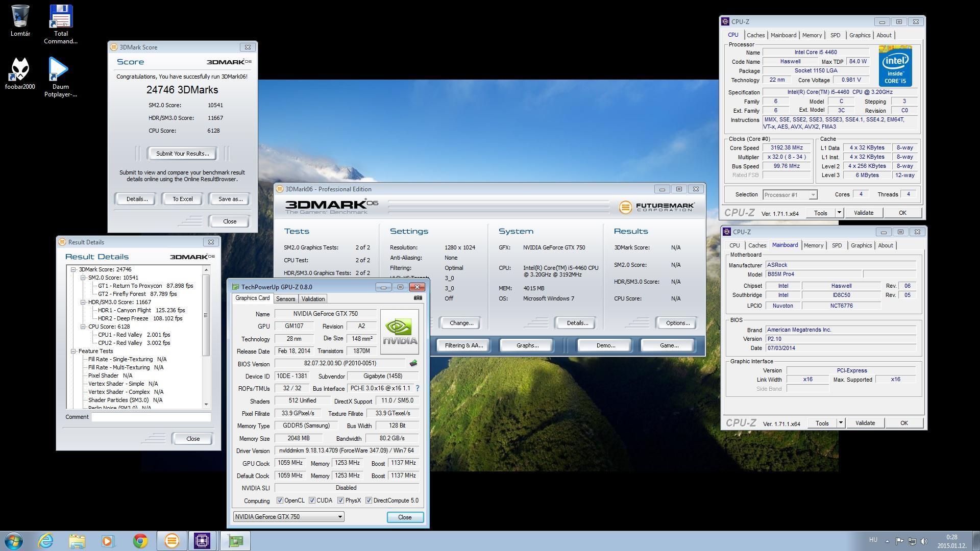The height and width of the screenshot is (551, 980).
Task: Open Graphics tab in lower CPU-Z window
Action: pyautogui.click(x=861, y=245)
